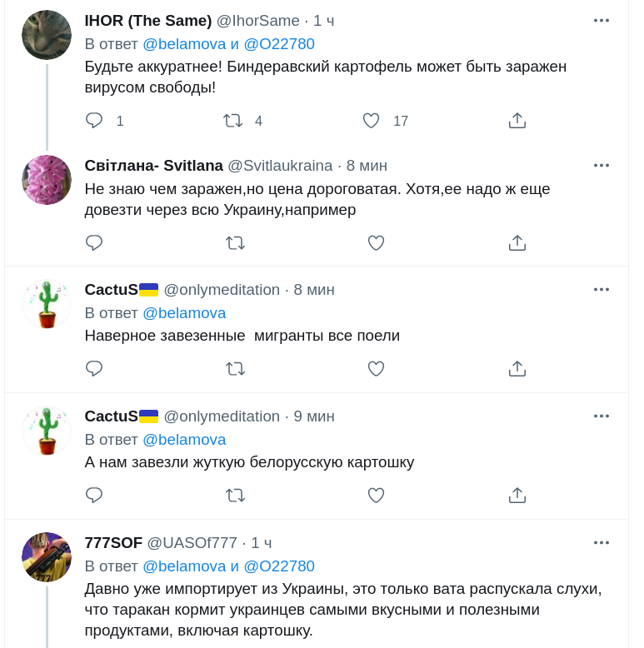Like CactuS tweet about белорусскую картошку
Image resolution: width=644 pixels, height=648 pixels.
pyautogui.click(x=376, y=495)
